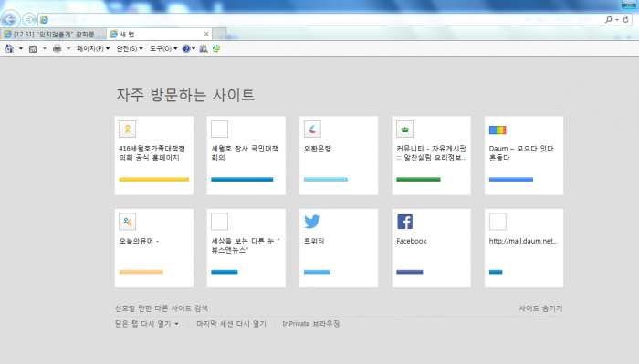
Task: Expand the Home button dropdown arrow
Action: (x=21, y=49)
